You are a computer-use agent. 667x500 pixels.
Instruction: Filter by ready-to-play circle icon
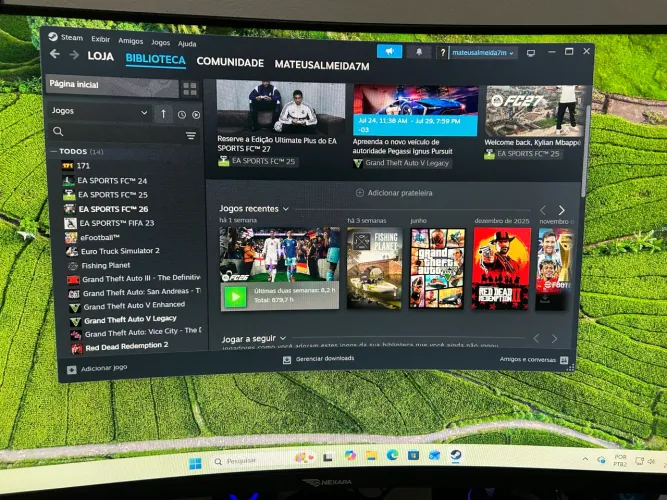[x=196, y=115]
